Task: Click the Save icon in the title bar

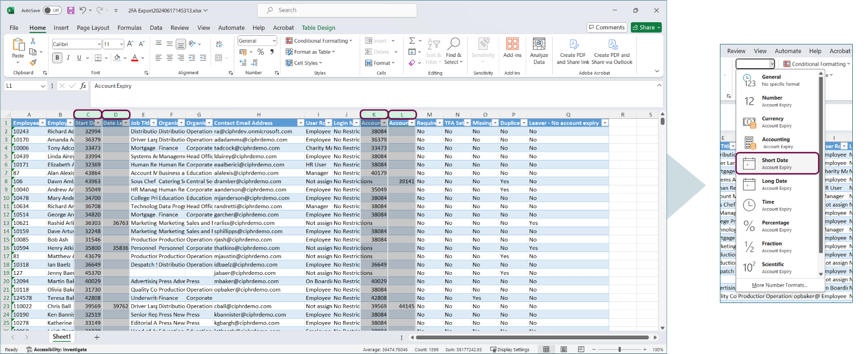Action: [71, 10]
